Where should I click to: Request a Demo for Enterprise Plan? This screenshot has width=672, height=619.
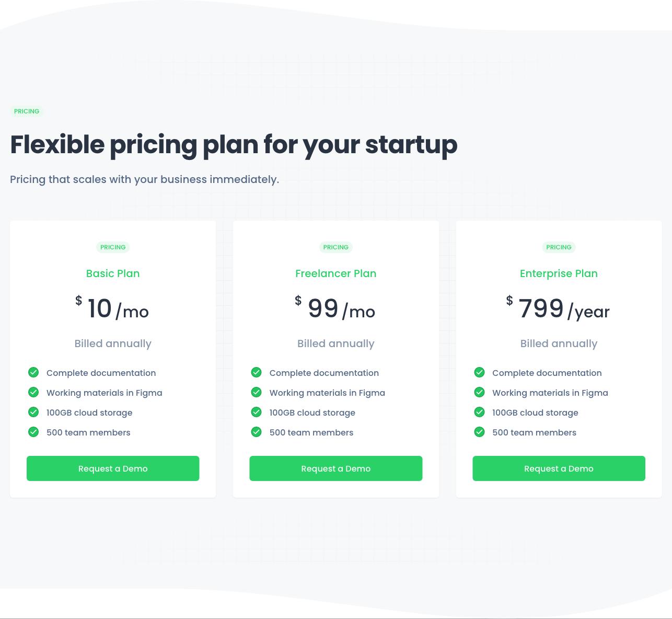pos(559,468)
